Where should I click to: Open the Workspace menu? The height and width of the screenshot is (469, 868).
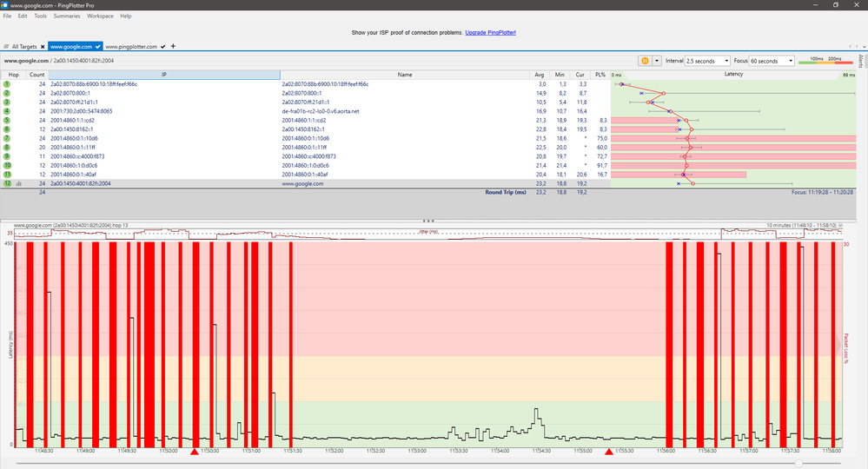click(x=100, y=16)
